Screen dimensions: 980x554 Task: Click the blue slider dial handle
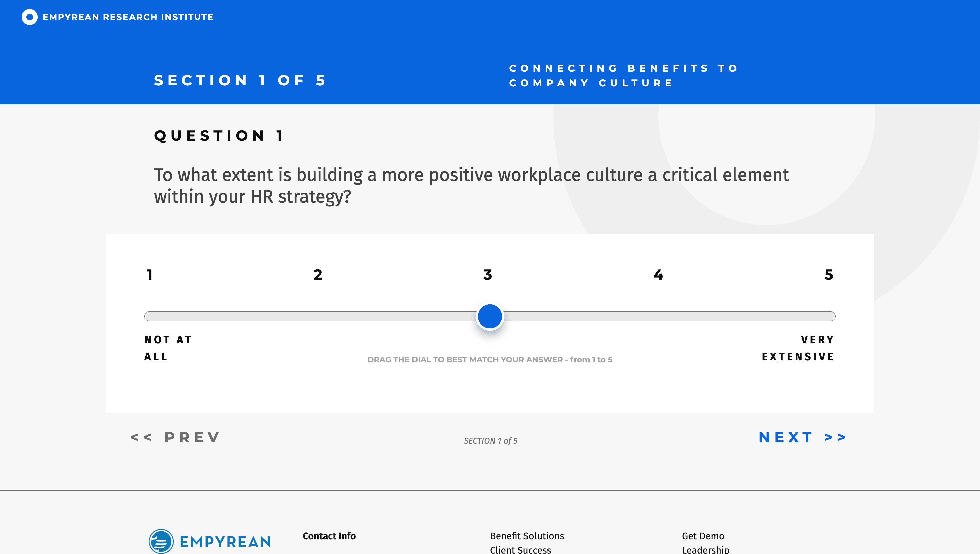click(490, 316)
